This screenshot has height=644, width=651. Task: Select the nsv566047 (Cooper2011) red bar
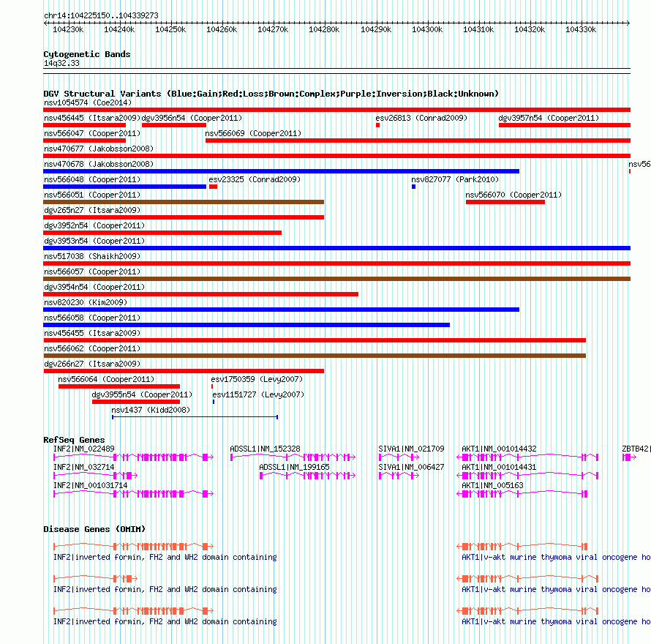coord(85,141)
